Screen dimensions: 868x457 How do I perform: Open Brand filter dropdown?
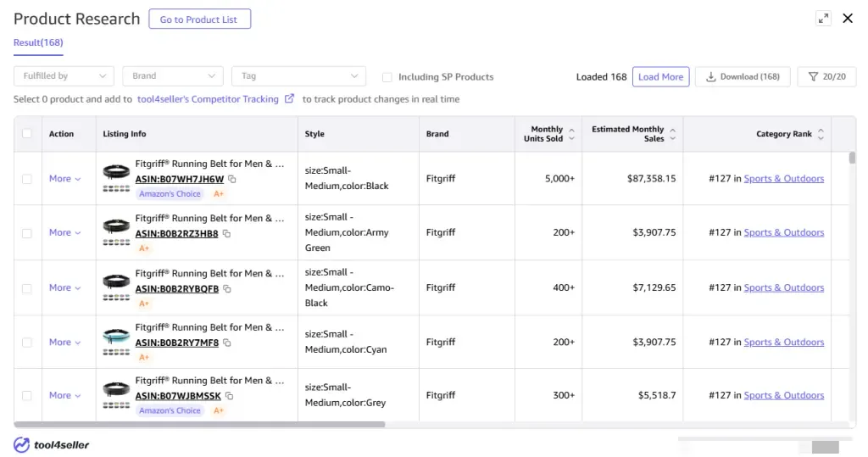[x=173, y=76]
